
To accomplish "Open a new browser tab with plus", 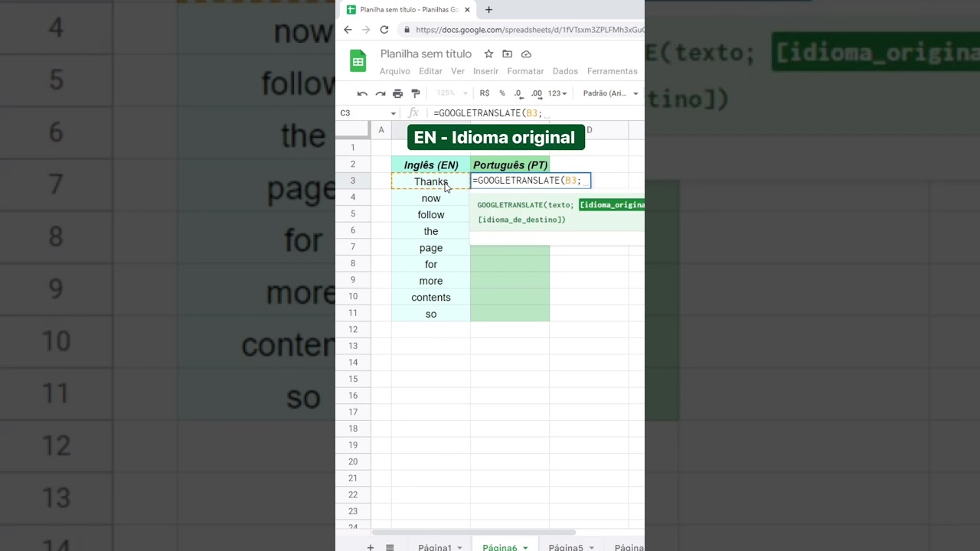I will point(488,10).
